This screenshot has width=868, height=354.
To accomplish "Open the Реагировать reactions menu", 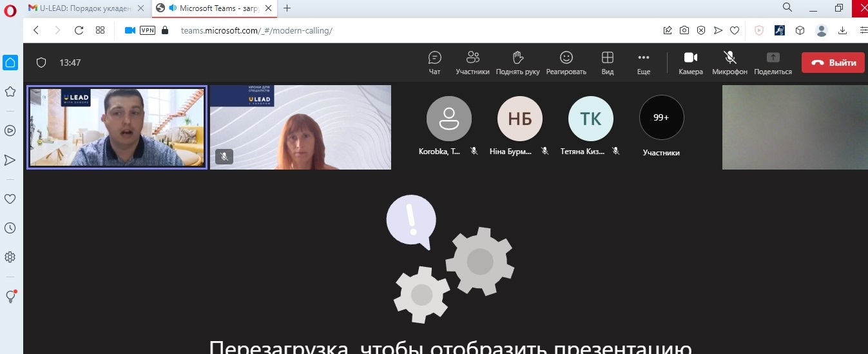I will coord(566,63).
